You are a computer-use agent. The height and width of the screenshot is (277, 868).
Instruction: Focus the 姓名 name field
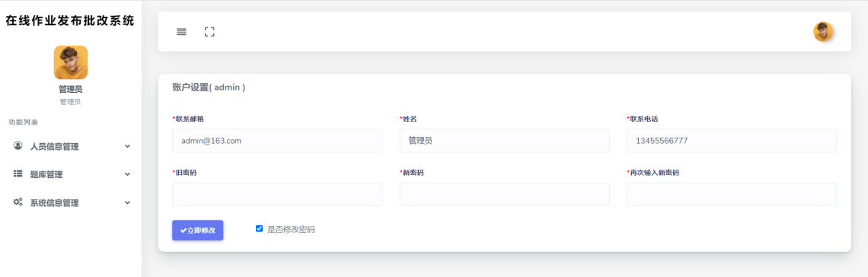(x=504, y=141)
